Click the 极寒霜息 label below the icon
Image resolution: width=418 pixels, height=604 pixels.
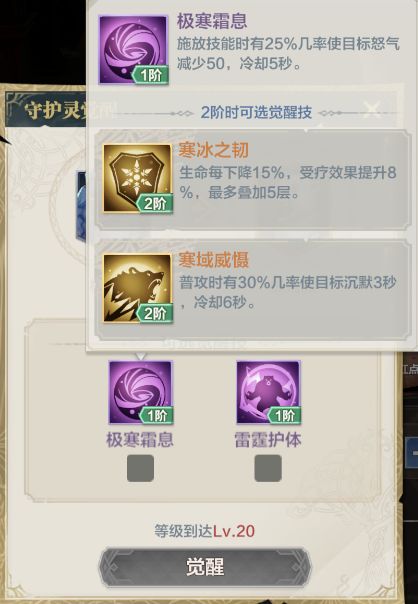coord(140,440)
